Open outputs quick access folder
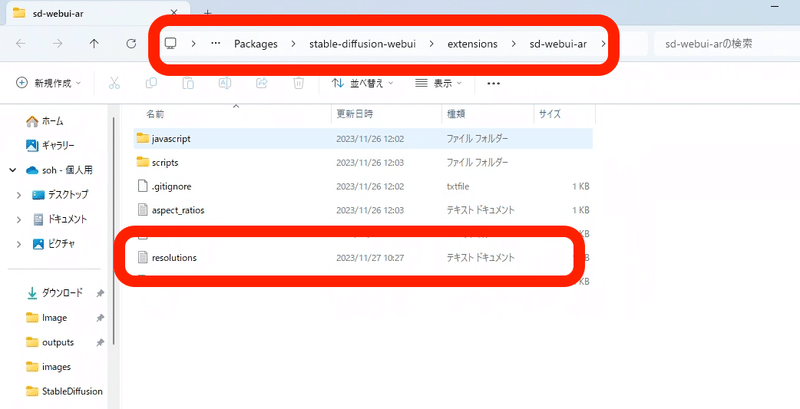Image resolution: width=800 pixels, height=409 pixels. click(x=50, y=342)
